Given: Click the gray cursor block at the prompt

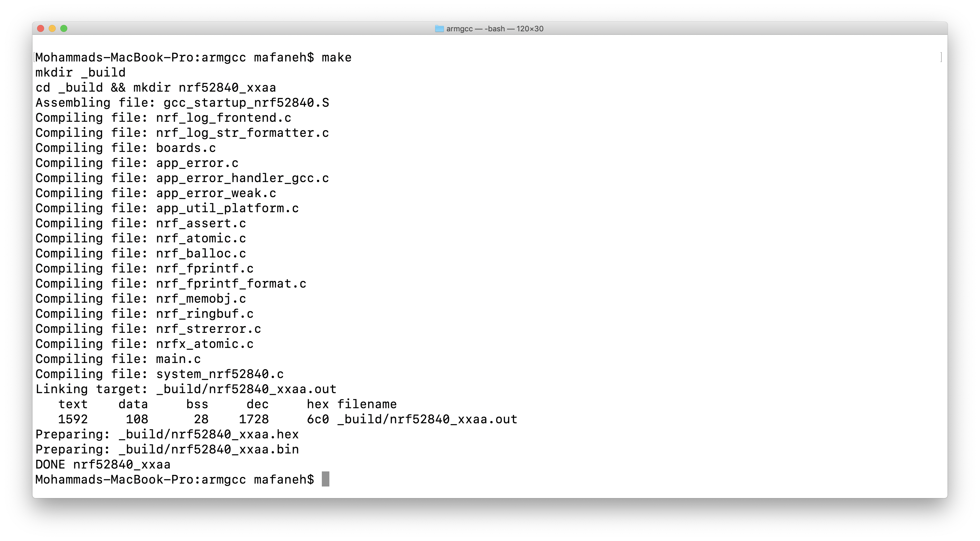Looking at the screenshot, I should (x=325, y=479).
